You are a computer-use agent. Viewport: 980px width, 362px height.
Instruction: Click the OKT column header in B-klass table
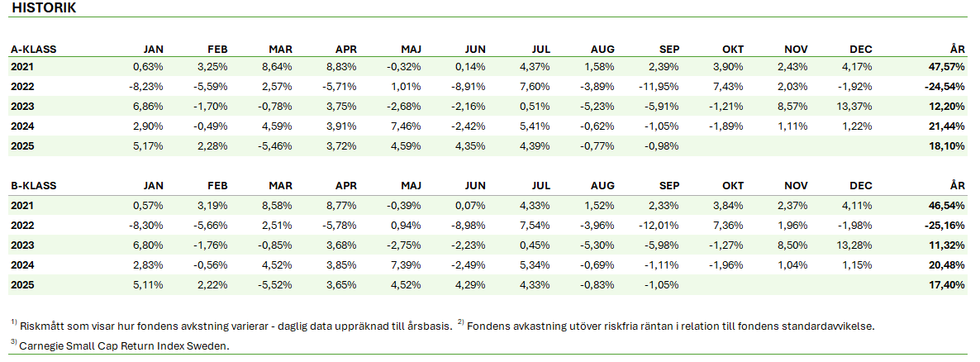[731, 187]
